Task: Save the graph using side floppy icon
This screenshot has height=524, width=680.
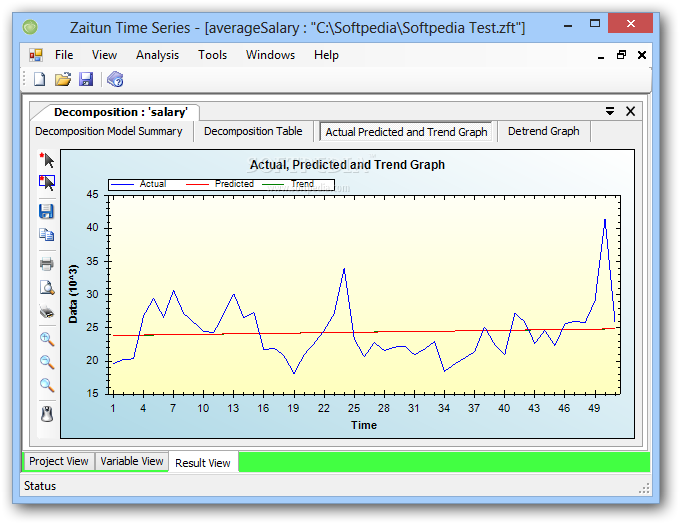Action: 46,212
